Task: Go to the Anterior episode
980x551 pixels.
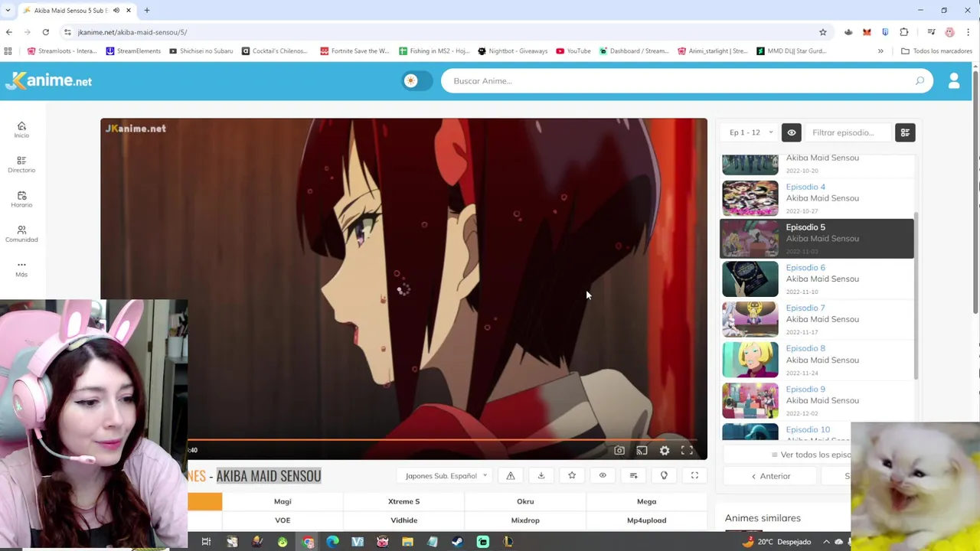Action: pos(771,476)
